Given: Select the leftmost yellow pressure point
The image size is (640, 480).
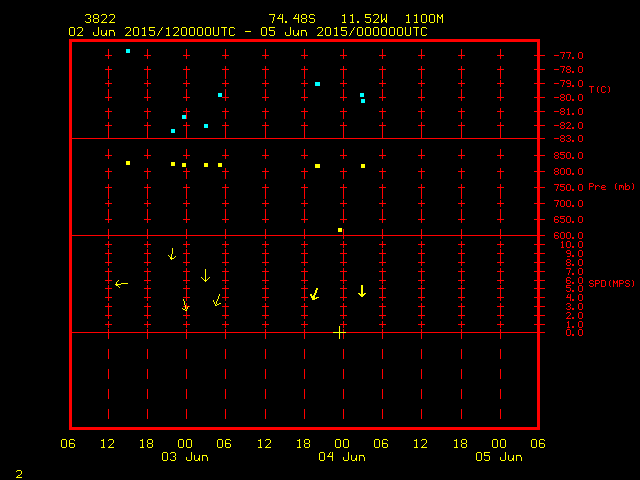Looking at the screenshot, I should [x=128, y=163].
